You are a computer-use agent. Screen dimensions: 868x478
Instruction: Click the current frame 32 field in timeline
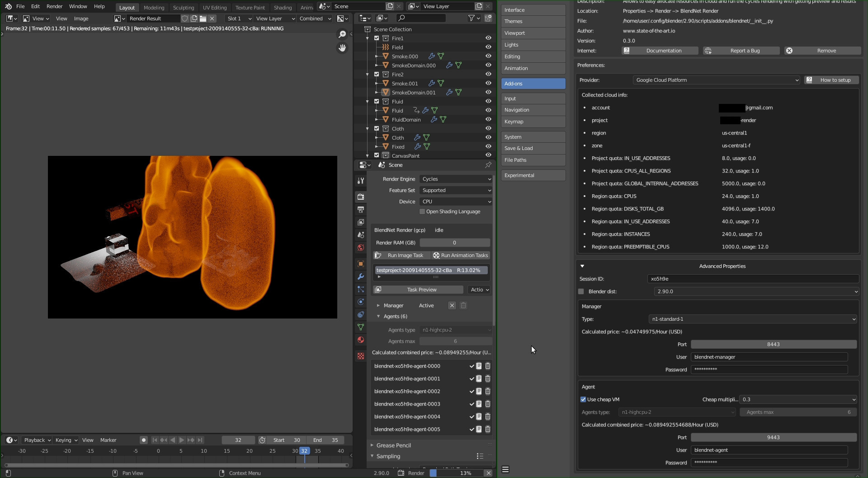click(x=238, y=440)
